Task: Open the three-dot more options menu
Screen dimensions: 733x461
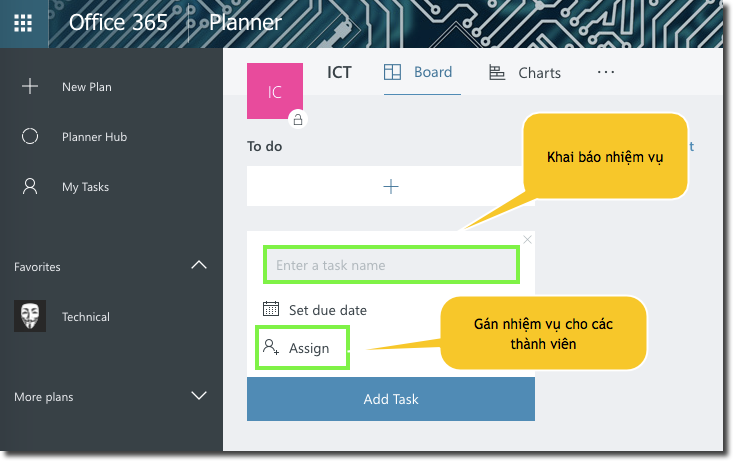Action: click(606, 72)
